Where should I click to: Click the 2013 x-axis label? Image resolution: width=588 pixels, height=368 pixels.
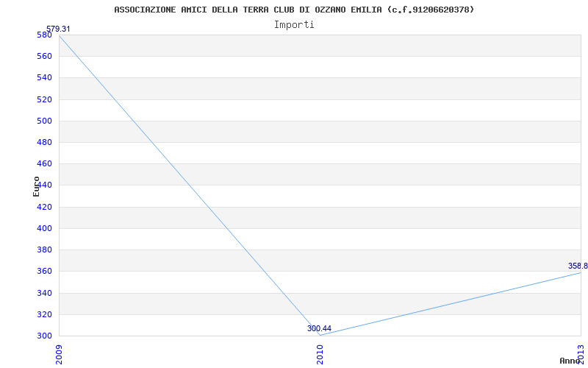(x=581, y=354)
